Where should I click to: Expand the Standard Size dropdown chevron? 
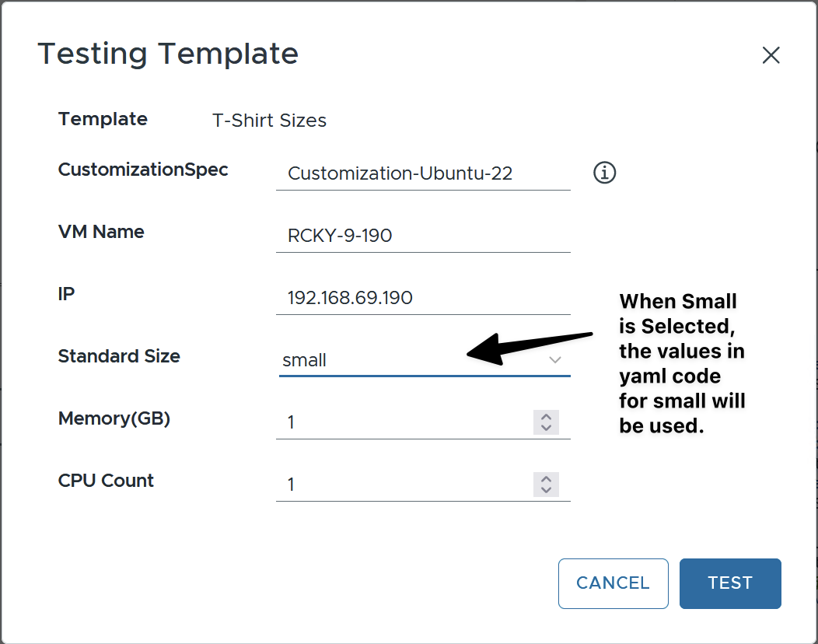click(x=554, y=360)
